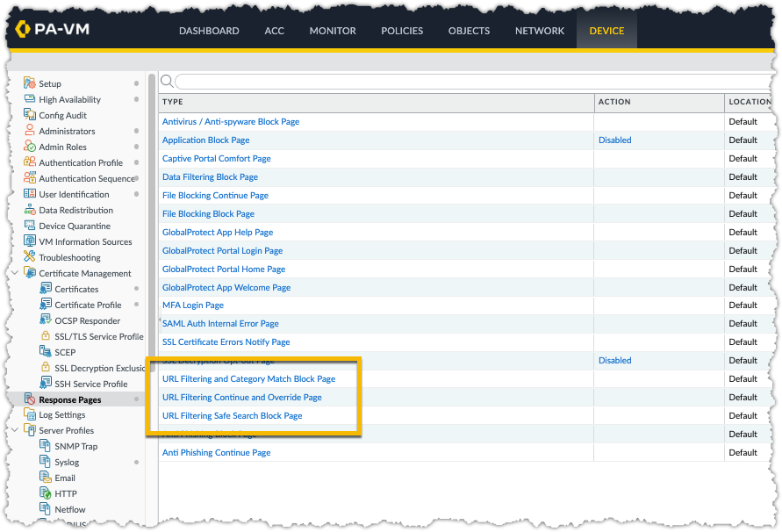This screenshot has height=532, width=782.
Task: Click the SSL/TLS Service Profile lock icon
Action: point(47,336)
